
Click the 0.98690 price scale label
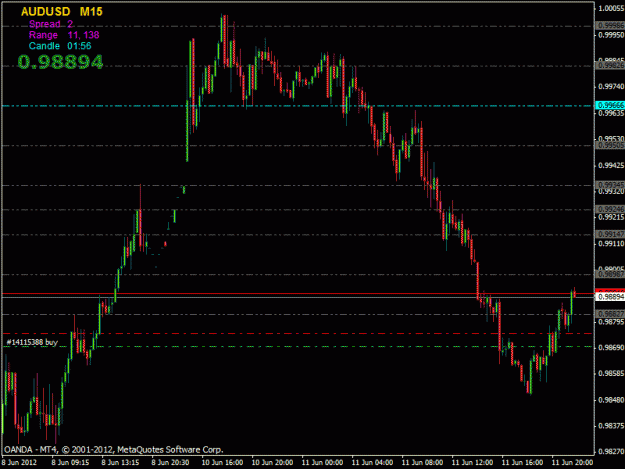pyautogui.click(x=611, y=348)
